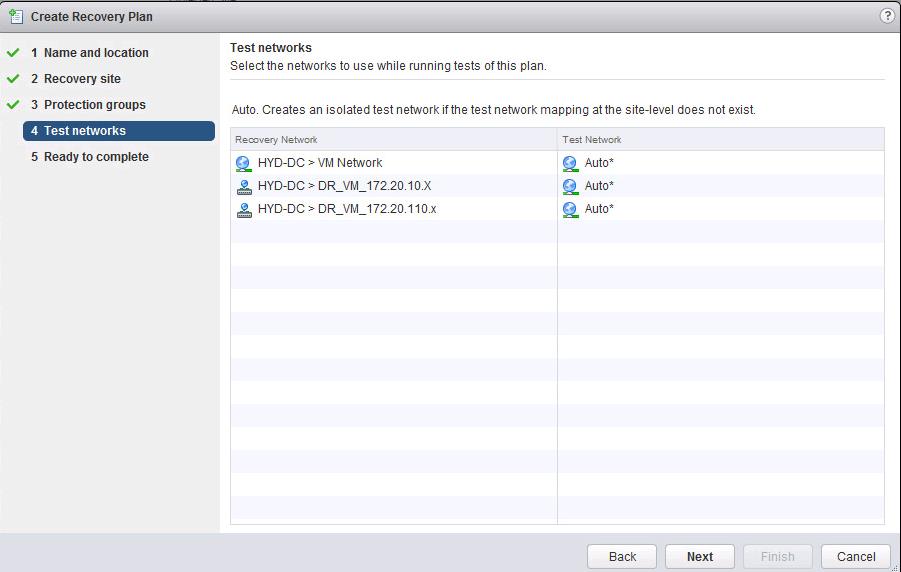Open step 3 Protection groups
Image resolution: width=901 pixels, height=572 pixels.
click(x=88, y=105)
